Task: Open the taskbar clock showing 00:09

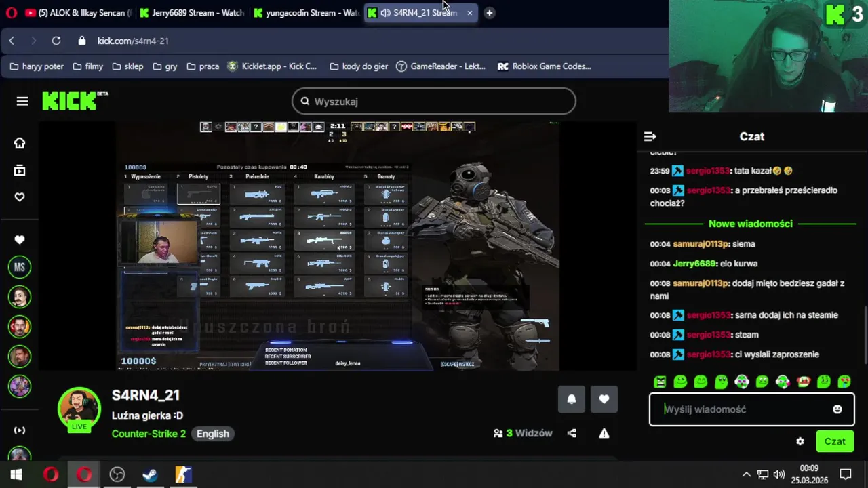Action: click(809, 474)
